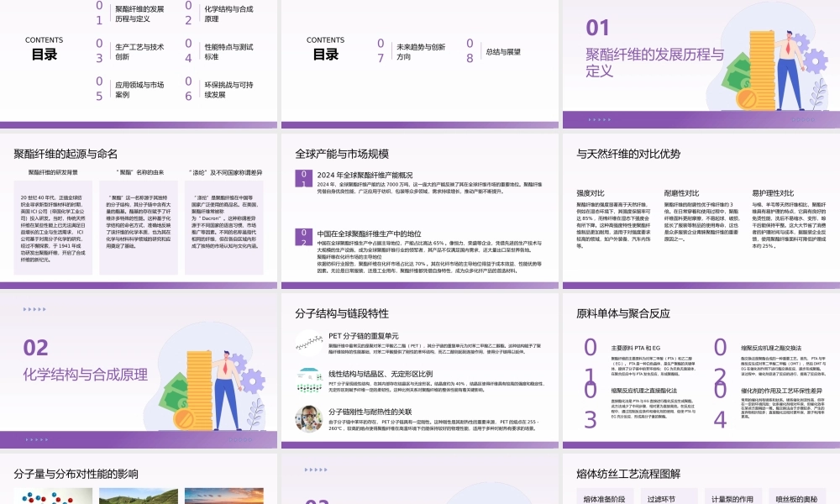The image size is (840, 504).
Task: Select the 过滤环节 step box
Action: [x=669, y=496]
